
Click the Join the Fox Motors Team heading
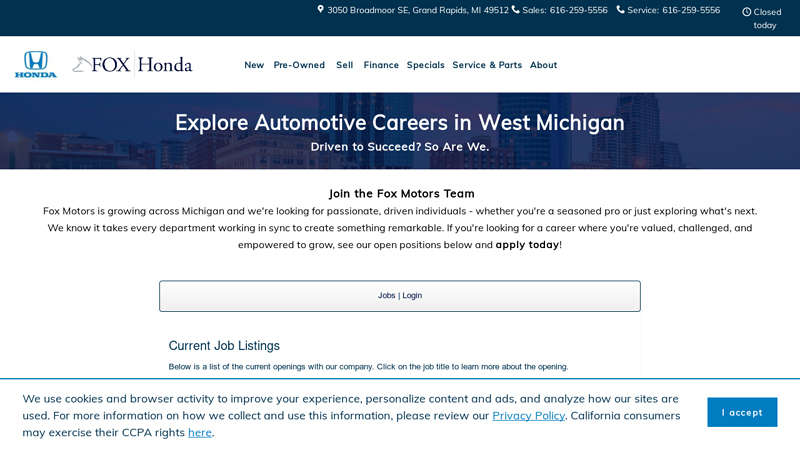[x=402, y=193]
